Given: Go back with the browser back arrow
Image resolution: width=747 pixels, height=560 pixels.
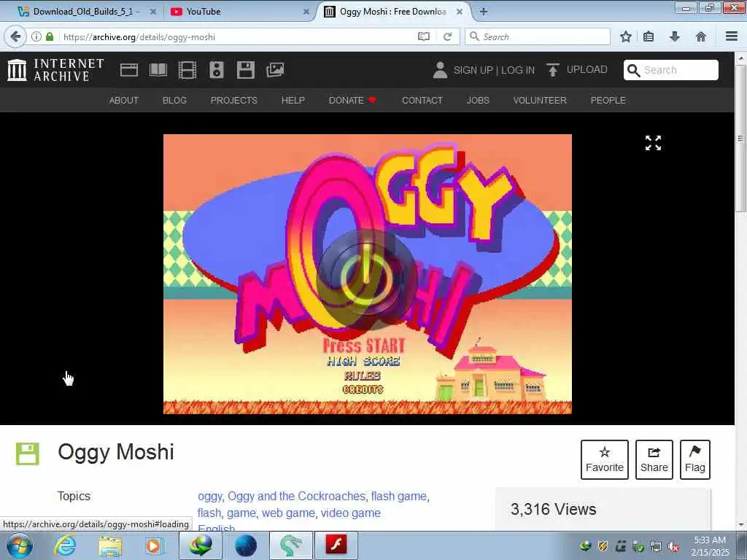Looking at the screenshot, I should click(15, 36).
